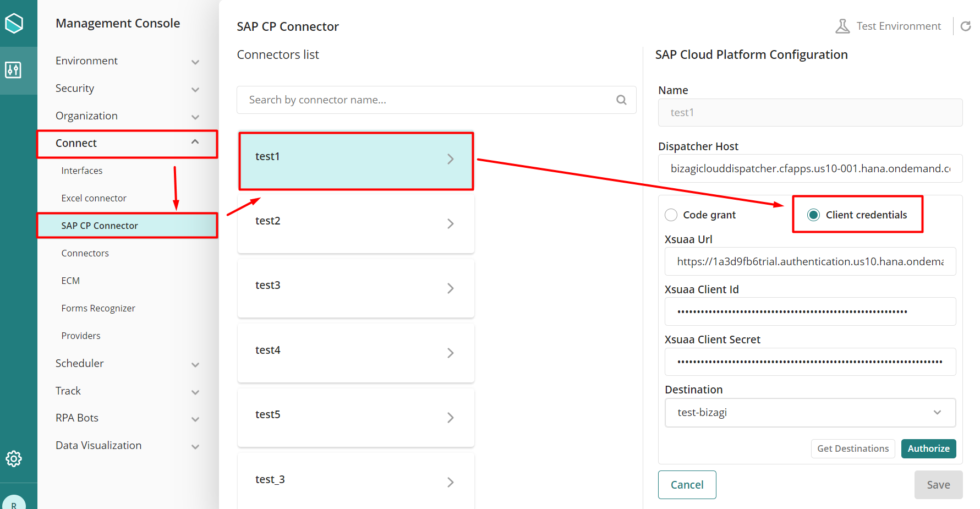Viewport: 980px width, 509px height.
Task: Open test1 connector arrow chevron
Action: coord(451,159)
